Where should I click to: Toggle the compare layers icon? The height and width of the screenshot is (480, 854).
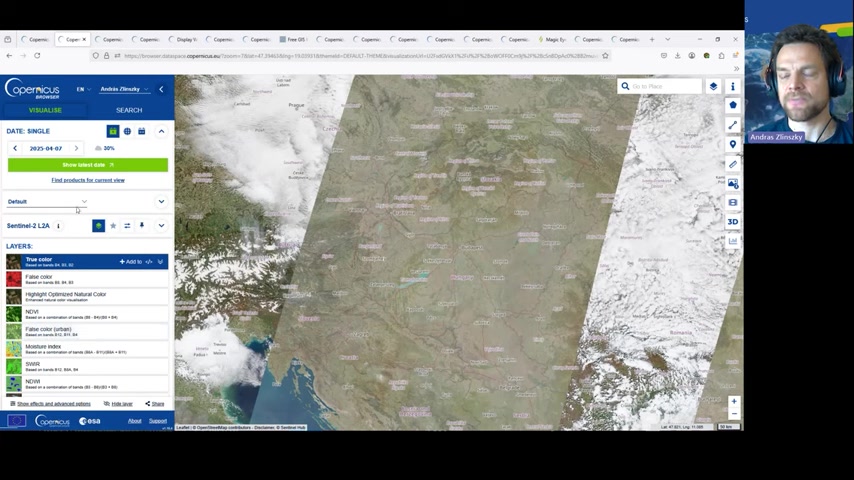pyautogui.click(x=127, y=226)
